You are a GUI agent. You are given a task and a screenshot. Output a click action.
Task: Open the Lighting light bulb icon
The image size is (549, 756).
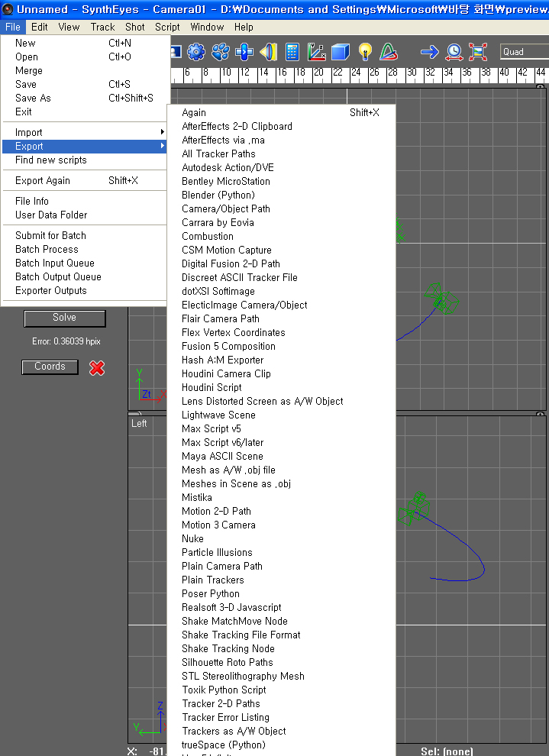coord(365,52)
